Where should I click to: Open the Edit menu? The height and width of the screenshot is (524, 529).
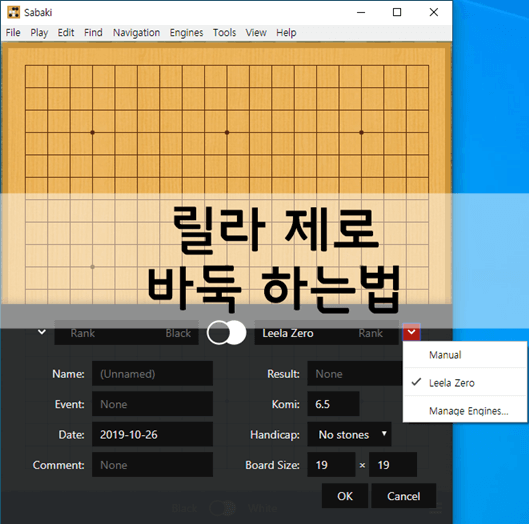coord(66,33)
